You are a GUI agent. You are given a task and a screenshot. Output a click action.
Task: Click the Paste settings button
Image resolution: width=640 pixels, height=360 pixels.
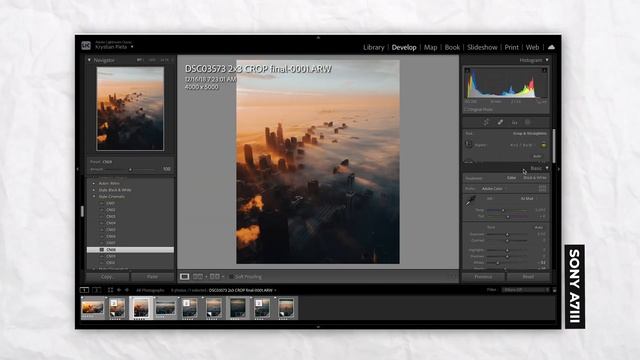coord(153,277)
